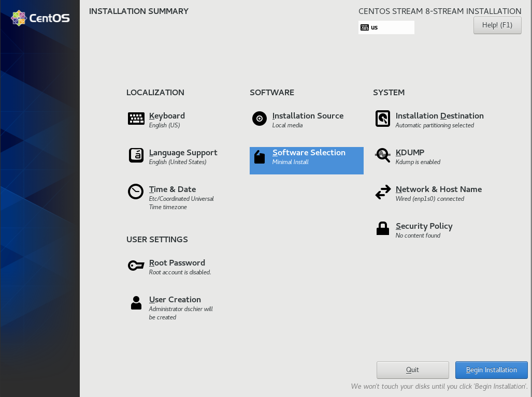The image size is (532, 397).
Task: Open Installation Source spoke
Action: [x=308, y=116]
